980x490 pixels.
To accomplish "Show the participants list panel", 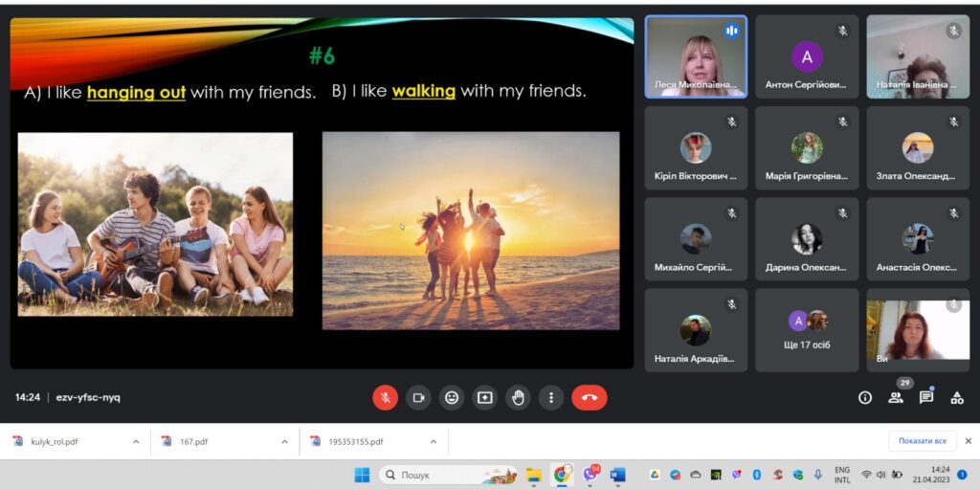I will click(x=896, y=397).
